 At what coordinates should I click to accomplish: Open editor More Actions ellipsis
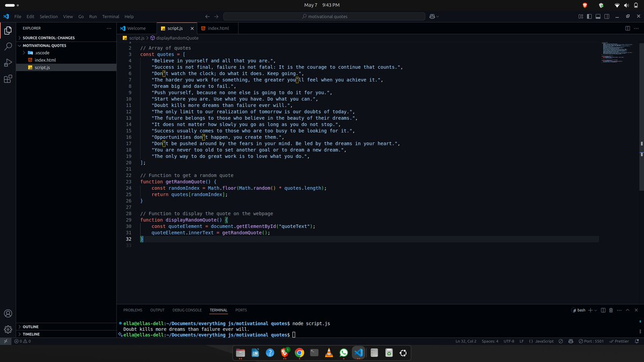[636, 28]
